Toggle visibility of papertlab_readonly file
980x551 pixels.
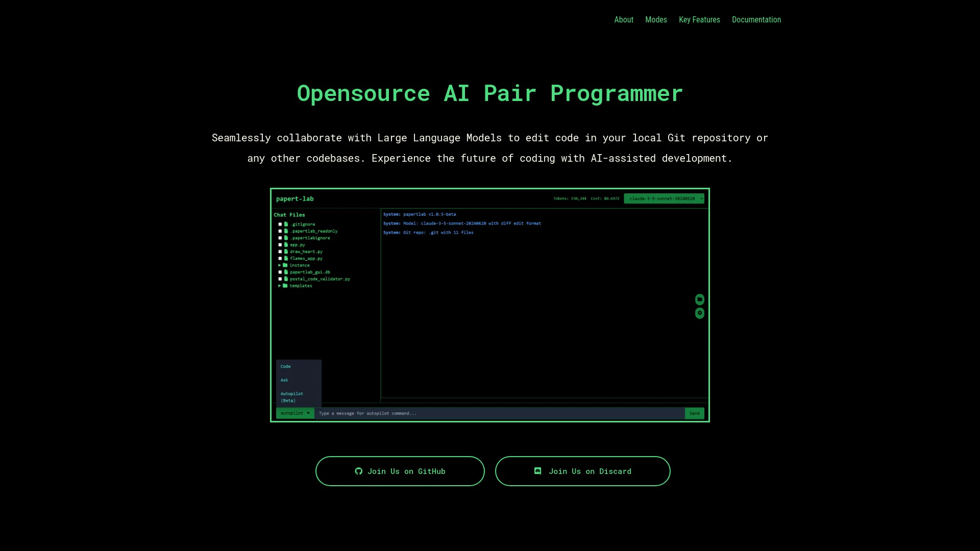(x=280, y=231)
